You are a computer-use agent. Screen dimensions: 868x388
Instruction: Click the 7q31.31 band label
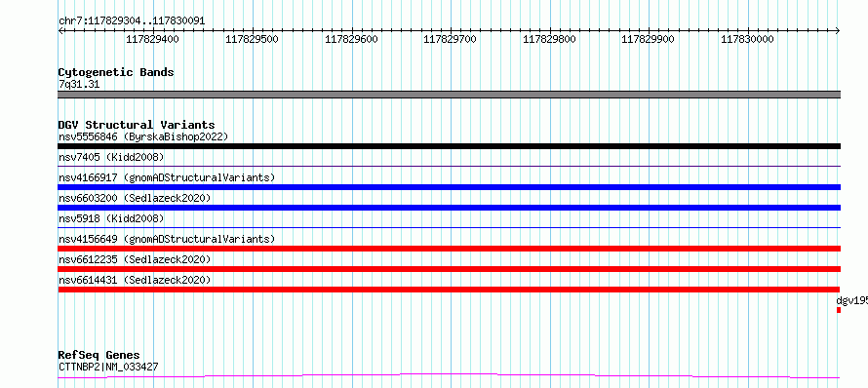79,84
